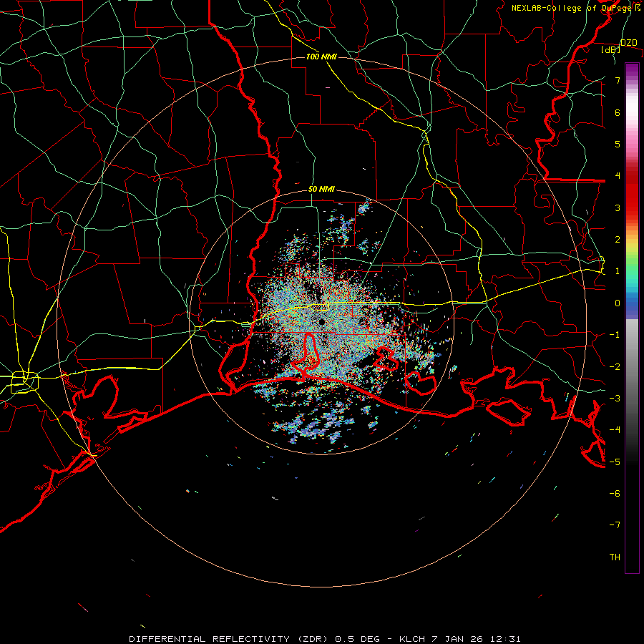Click the -7 value on the color scale
644x644 pixels.
[615, 525]
